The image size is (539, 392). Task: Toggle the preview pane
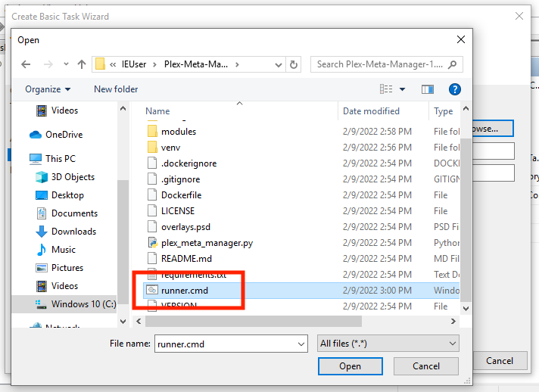click(x=428, y=89)
